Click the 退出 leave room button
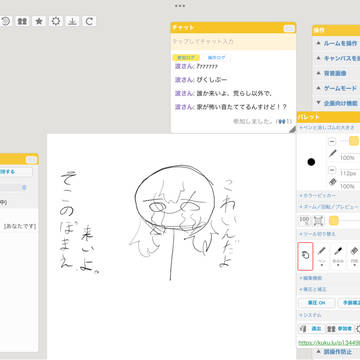 pos(312,329)
